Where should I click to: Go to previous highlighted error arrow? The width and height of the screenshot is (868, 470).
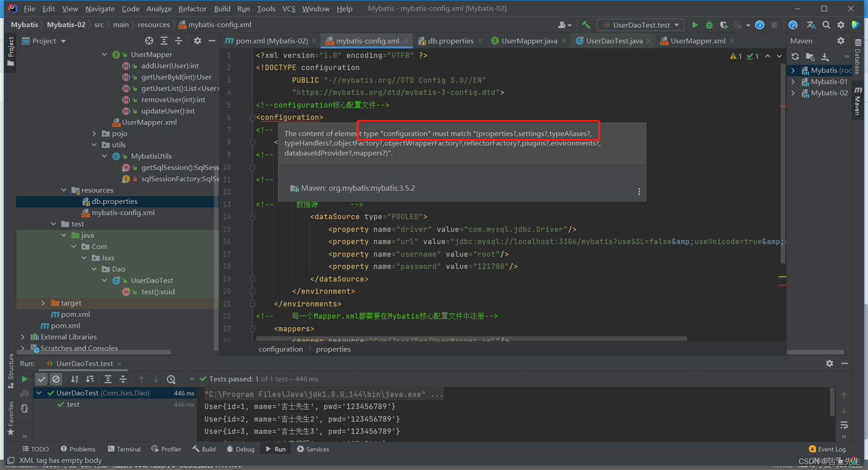(x=768, y=56)
